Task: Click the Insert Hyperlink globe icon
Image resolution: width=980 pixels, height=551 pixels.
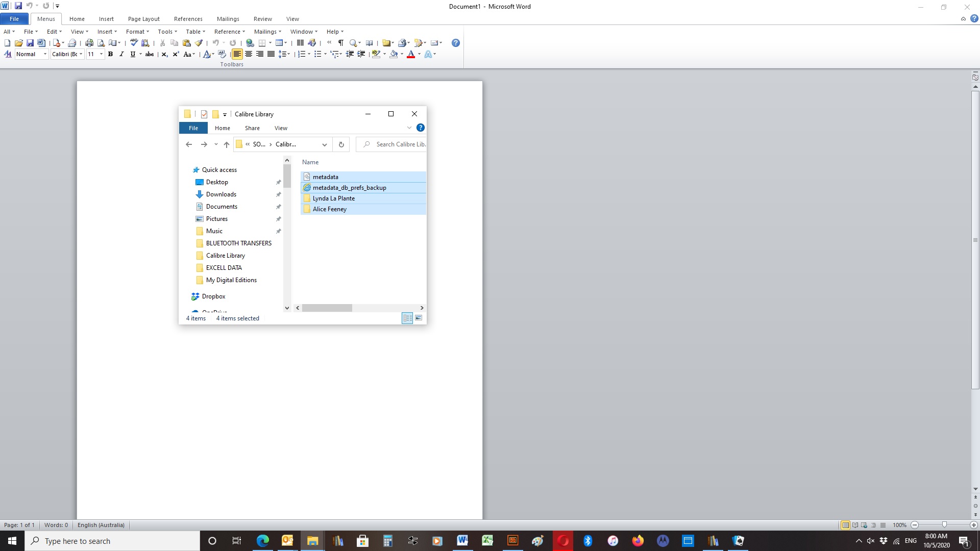Action: coord(250,43)
